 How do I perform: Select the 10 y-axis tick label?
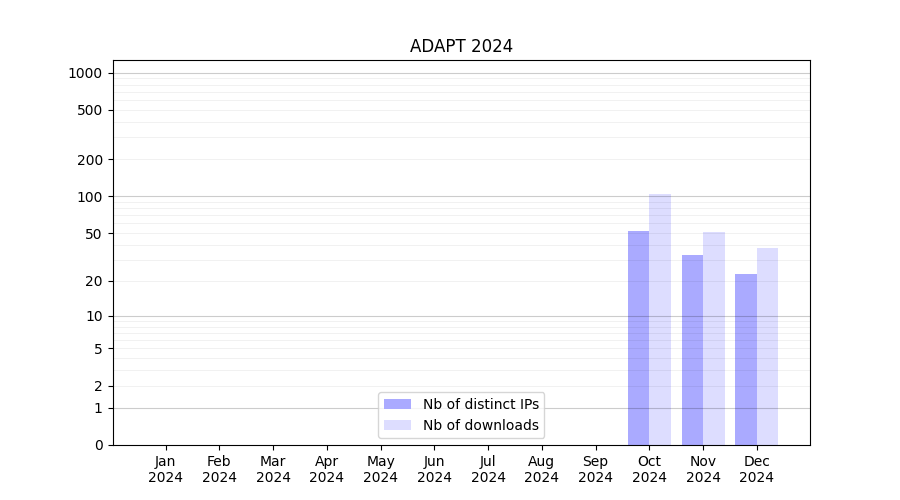click(94, 316)
